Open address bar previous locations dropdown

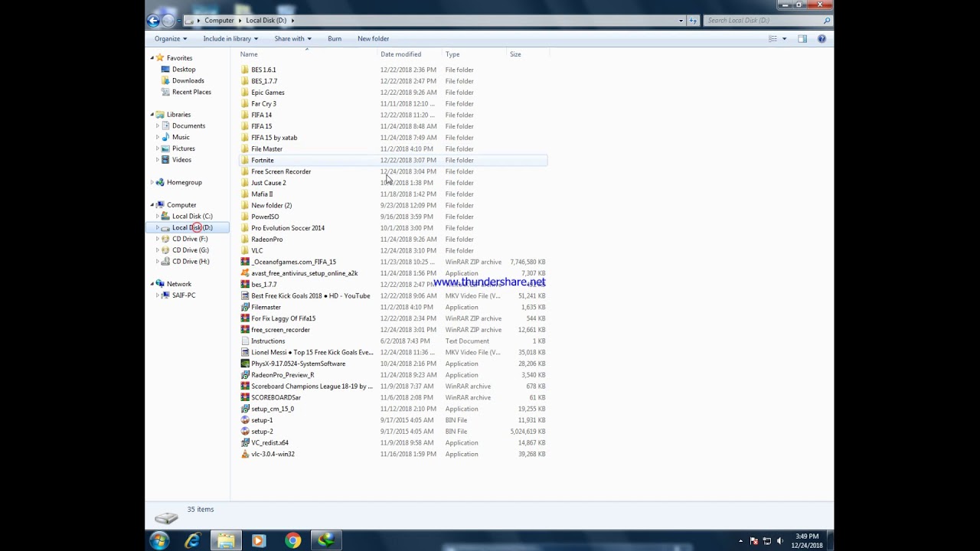[681, 21]
